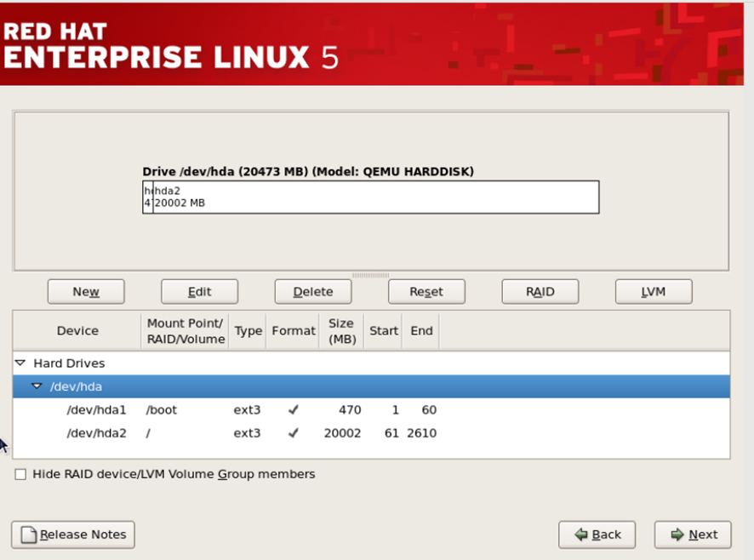Image resolution: width=754 pixels, height=560 pixels.
Task: Click the End column header
Action: [421, 330]
